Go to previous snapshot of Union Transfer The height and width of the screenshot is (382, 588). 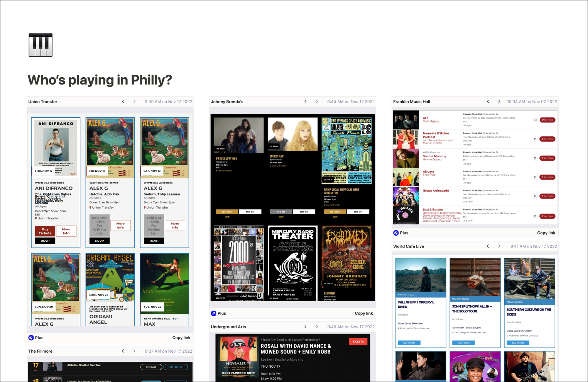pyautogui.click(x=123, y=102)
